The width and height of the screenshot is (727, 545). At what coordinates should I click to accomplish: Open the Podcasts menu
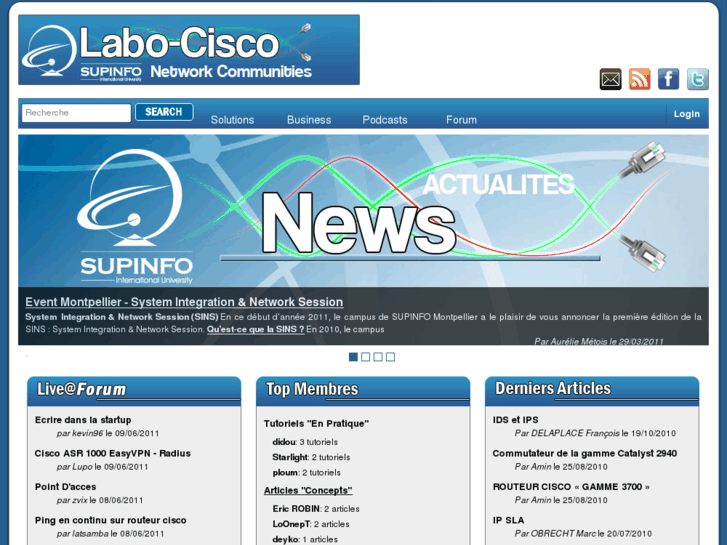(x=385, y=120)
